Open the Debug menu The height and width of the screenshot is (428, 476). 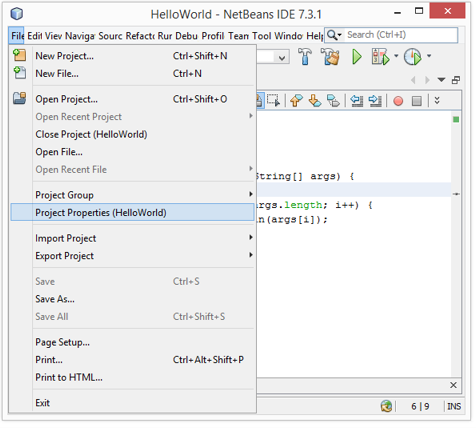187,35
